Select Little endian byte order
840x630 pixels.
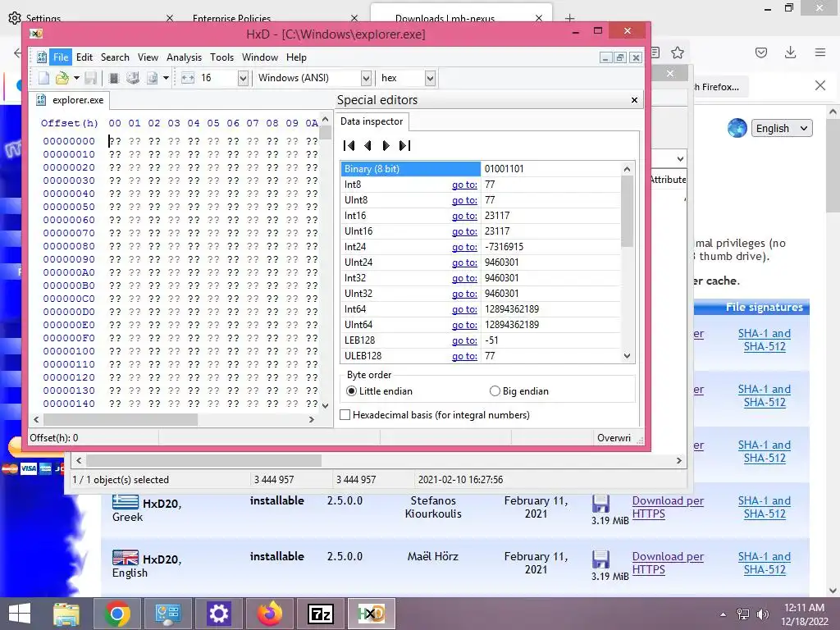pyautogui.click(x=351, y=391)
